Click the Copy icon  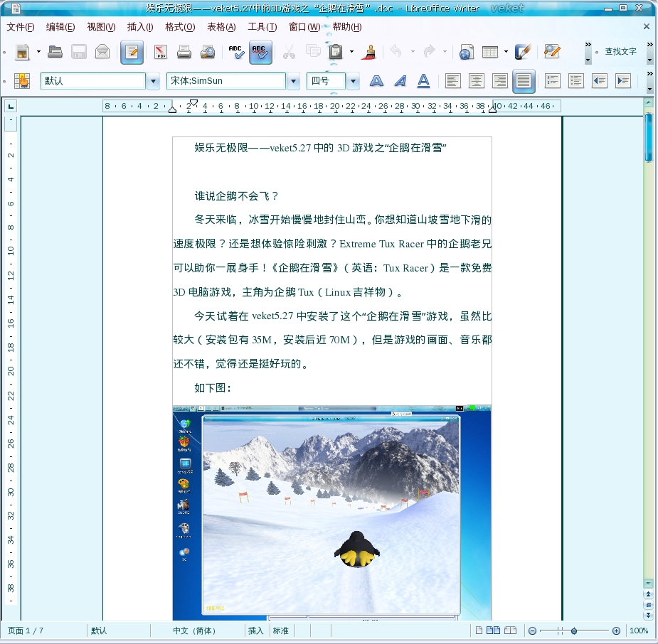point(312,52)
